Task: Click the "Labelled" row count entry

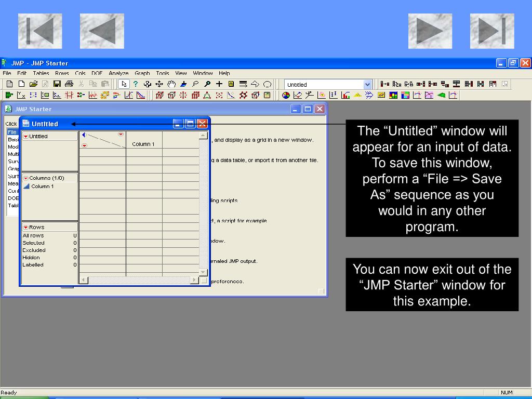Action: pos(33,264)
